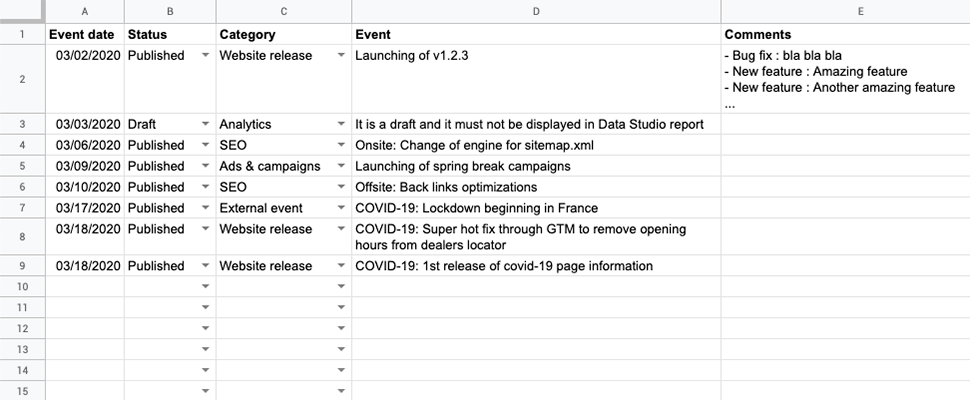Image resolution: width=970 pixels, height=400 pixels.
Task: Click the Event date header cell
Action: [85, 34]
